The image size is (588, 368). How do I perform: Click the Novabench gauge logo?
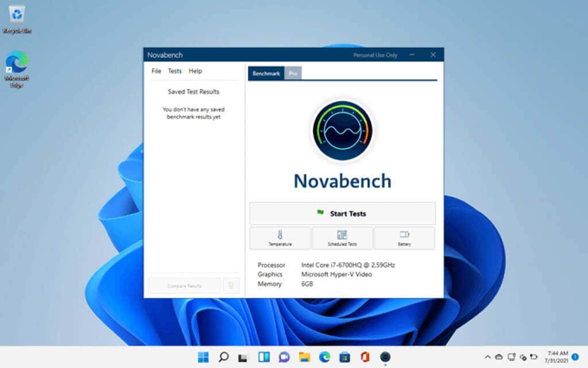(x=342, y=131)
